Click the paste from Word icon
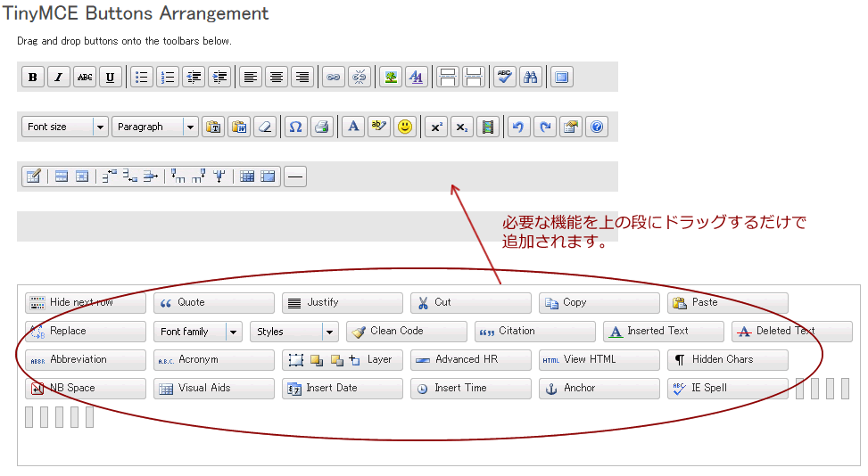 239,127
